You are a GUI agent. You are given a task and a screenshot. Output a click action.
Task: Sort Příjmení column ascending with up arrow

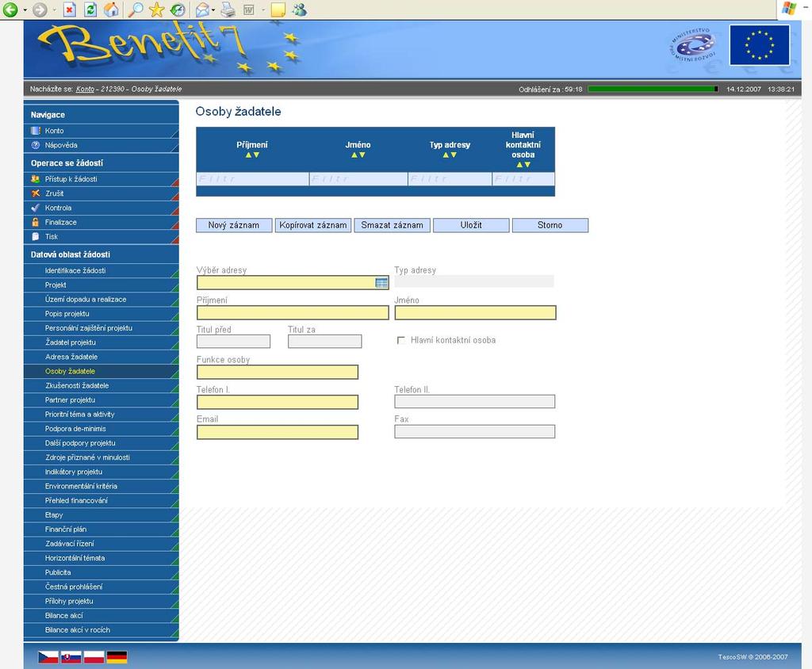[248, 155]
